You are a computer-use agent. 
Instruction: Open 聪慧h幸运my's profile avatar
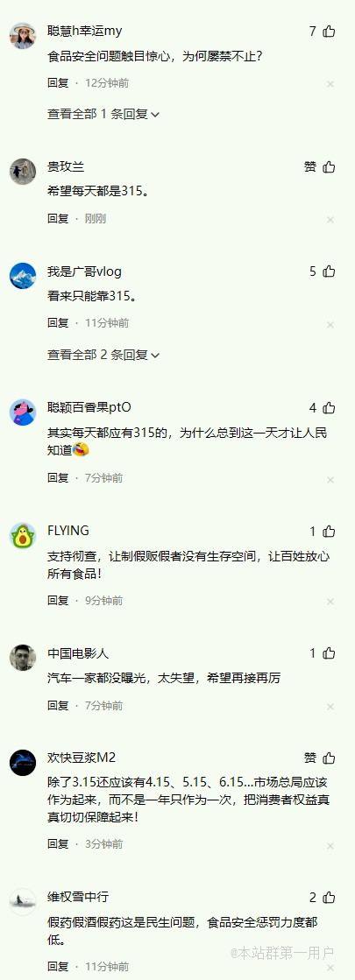click(x=23, y=36)
